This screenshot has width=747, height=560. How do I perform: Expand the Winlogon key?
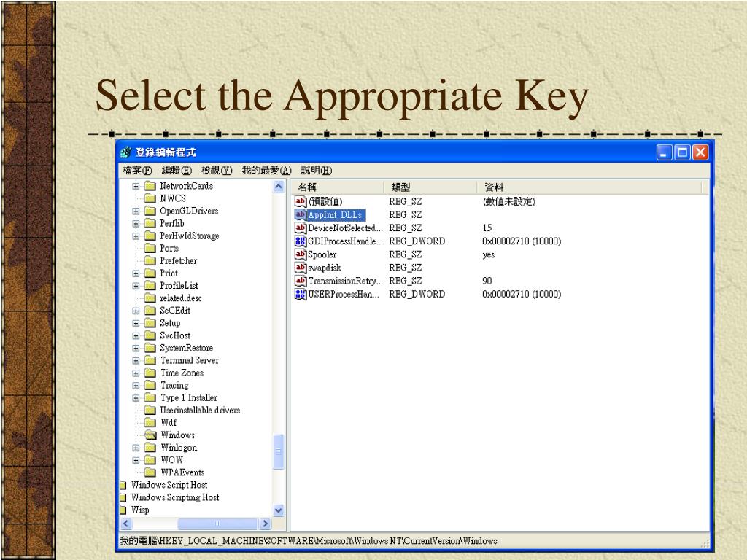tap(136, 448)
